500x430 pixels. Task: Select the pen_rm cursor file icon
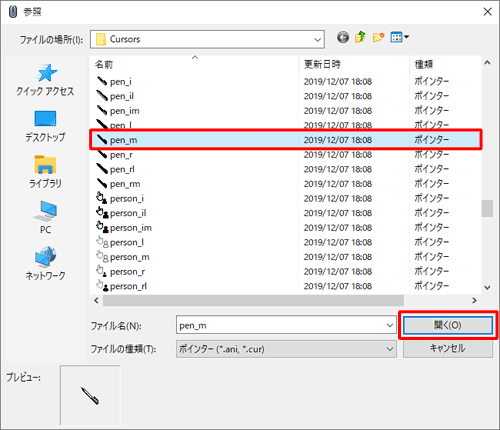coord(102,184)
